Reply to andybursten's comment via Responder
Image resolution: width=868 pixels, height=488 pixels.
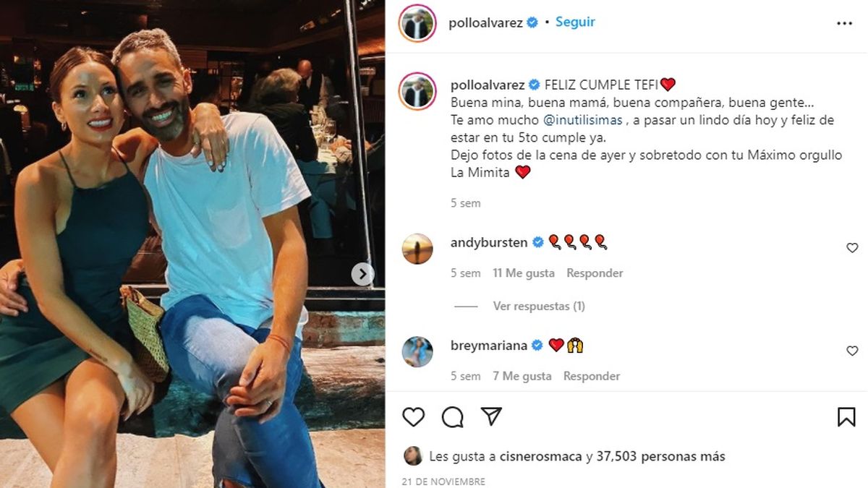tap(595, 273)
